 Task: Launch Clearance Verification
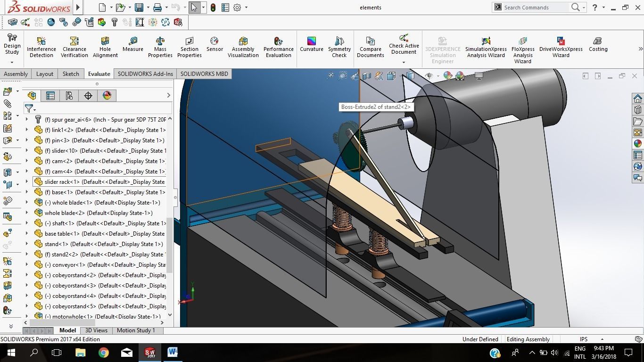(74, 47)
